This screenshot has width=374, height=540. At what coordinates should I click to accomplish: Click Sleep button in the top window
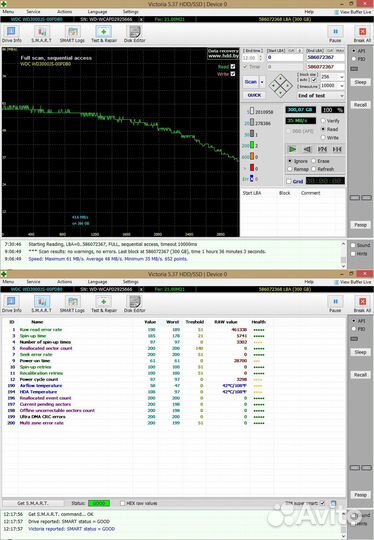click(360, 82)
